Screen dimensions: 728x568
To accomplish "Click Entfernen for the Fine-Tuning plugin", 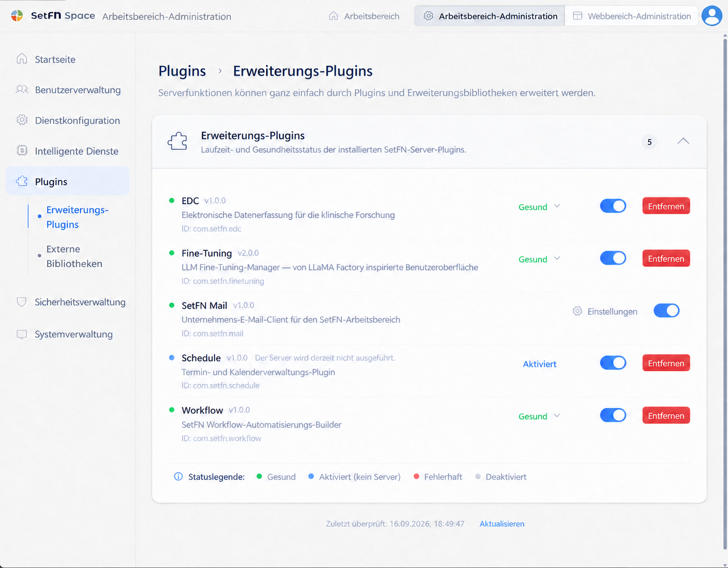I will (666, 258).
